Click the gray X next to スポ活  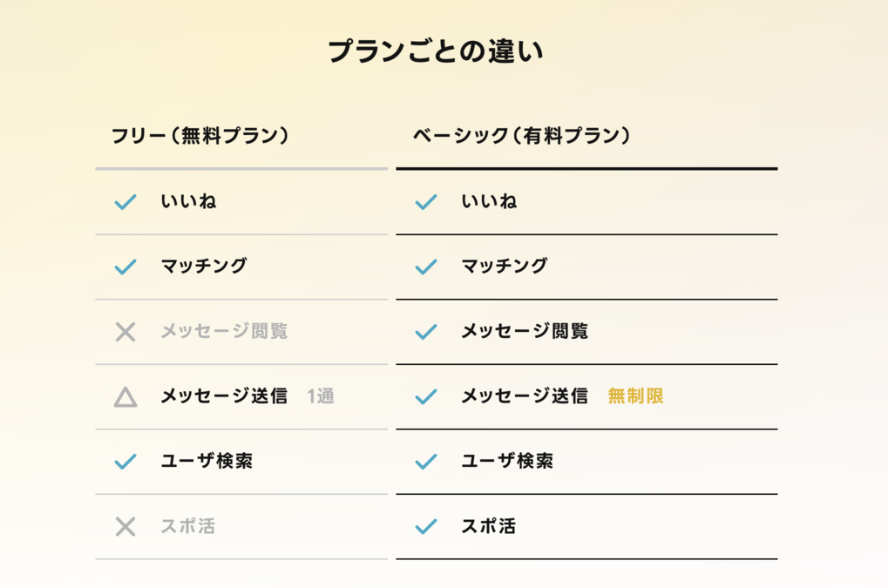click(x=125, y=527)
